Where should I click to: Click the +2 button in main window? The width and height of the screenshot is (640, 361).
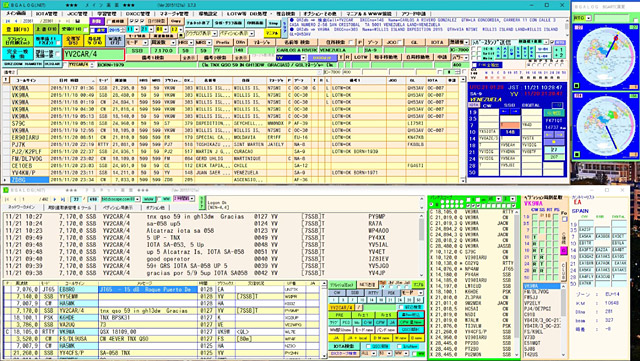[x=559, y=55]
